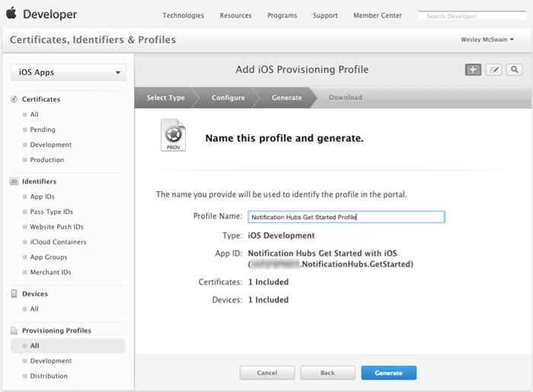533x392 pixels.
Task: Click the Generate button
Action: tap(388, 373)
